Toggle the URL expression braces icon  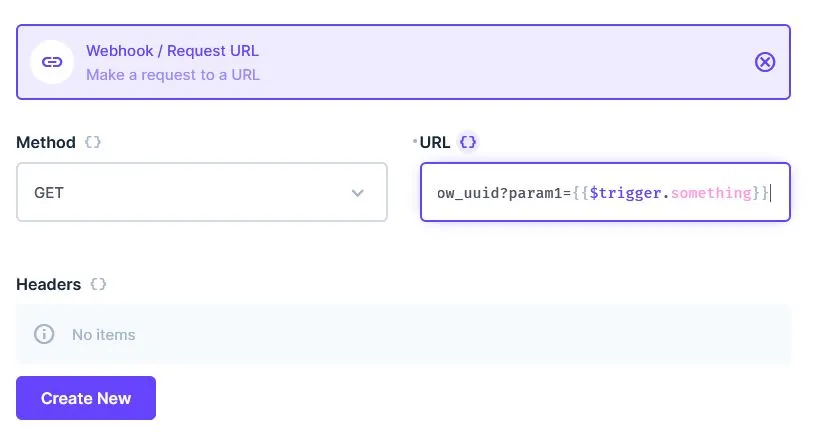pyautogui.click(x=468, y=142)
